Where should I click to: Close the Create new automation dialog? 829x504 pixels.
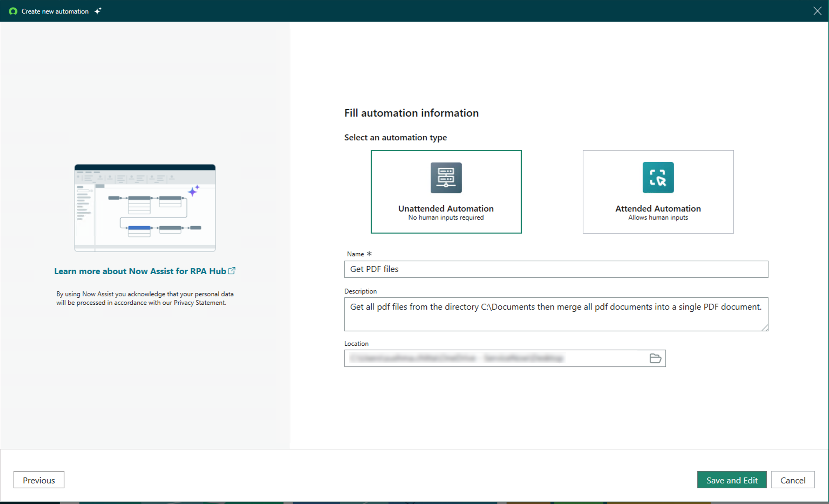817,11
